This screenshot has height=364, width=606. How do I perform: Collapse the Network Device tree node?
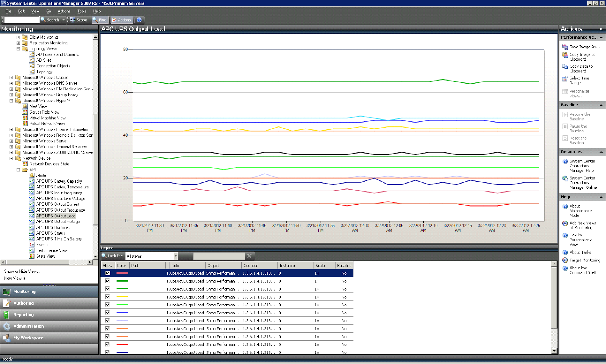pyautogui.click(x=11, y=158)
